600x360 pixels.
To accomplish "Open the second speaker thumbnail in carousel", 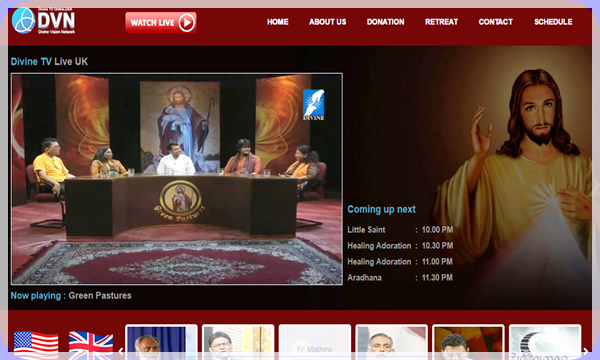I will (x=238, y=342).
